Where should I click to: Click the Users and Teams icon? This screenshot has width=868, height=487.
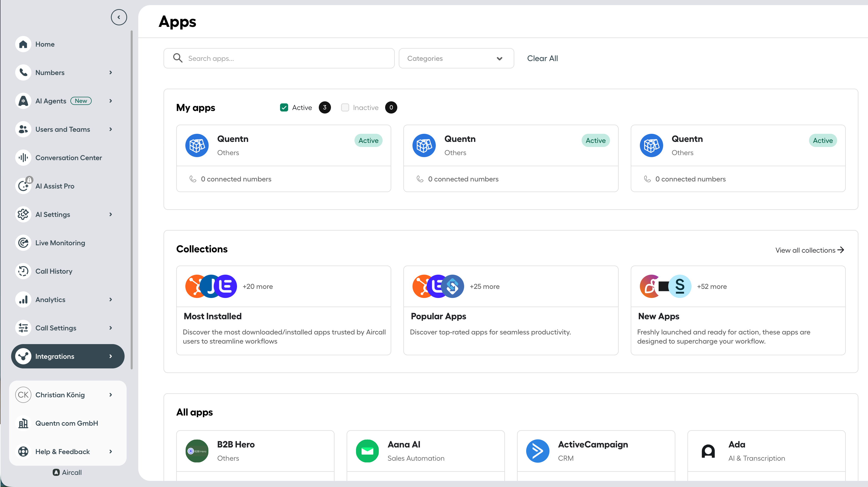(x=23, y=129)
